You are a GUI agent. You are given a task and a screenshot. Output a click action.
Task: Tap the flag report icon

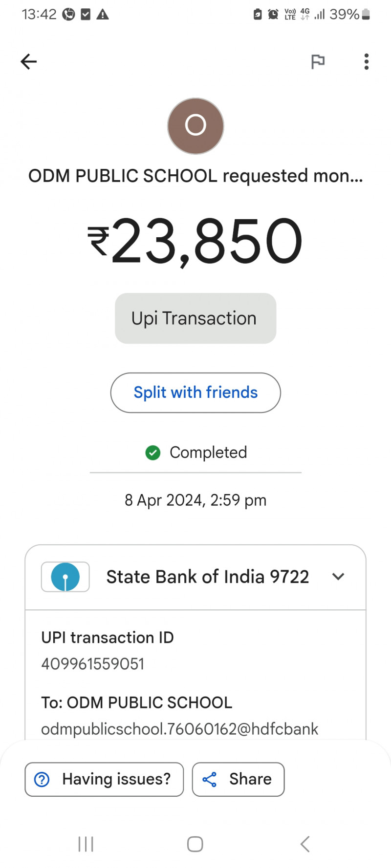(x=318, y=62)
